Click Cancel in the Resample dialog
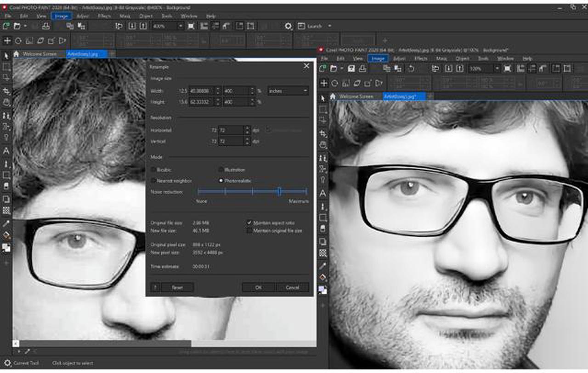The height and width of the screenshot is (373, 588). click(x=293, y=287)
